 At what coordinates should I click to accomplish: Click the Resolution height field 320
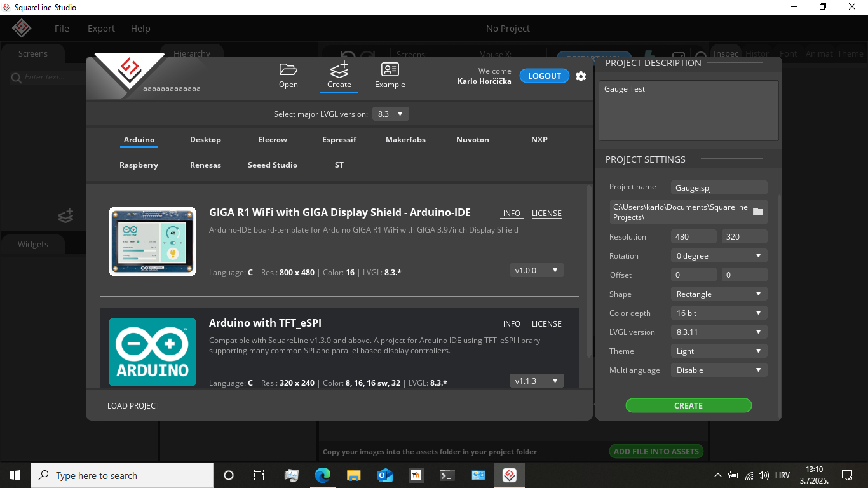tap(744, 236)
